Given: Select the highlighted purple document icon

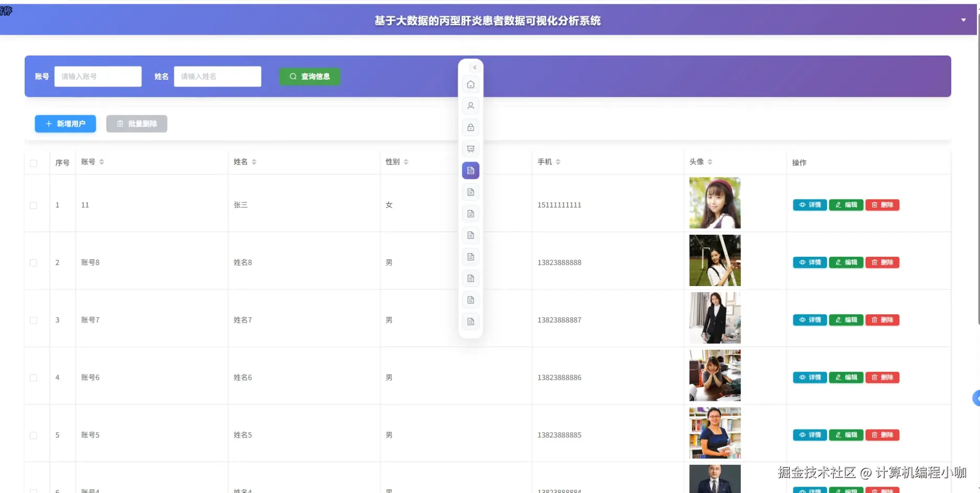Looking at the screenshot, I should pos(470,170).
